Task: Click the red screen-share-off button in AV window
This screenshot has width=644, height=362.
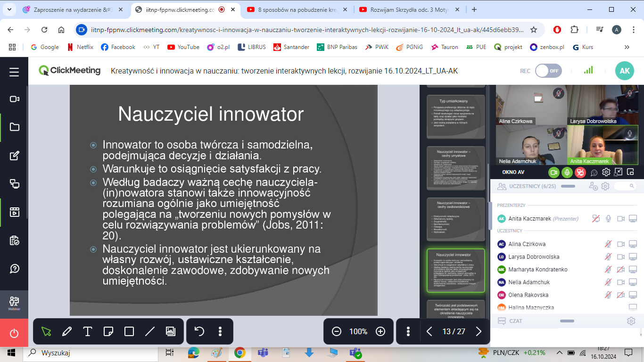Action: (580, 173)
